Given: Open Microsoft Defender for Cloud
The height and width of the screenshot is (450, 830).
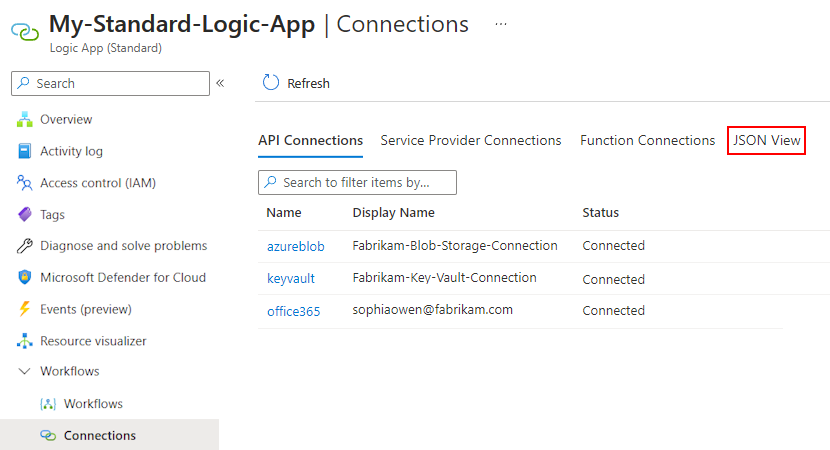Looking at the screenshot, I should click(x=123, y=277).
